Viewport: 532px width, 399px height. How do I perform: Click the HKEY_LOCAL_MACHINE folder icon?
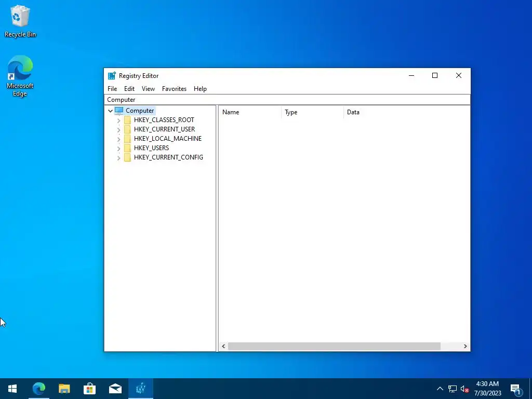128,139
